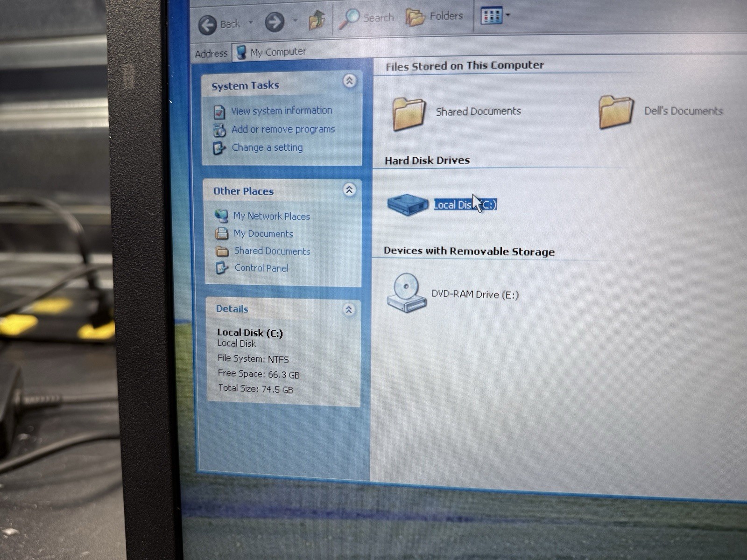Toggle the Folders pane button
This screenshot has height=560, width=747.
435,17
